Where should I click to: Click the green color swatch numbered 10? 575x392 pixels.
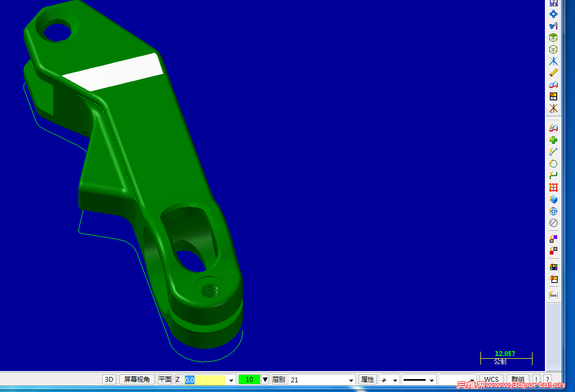point(249,380)
